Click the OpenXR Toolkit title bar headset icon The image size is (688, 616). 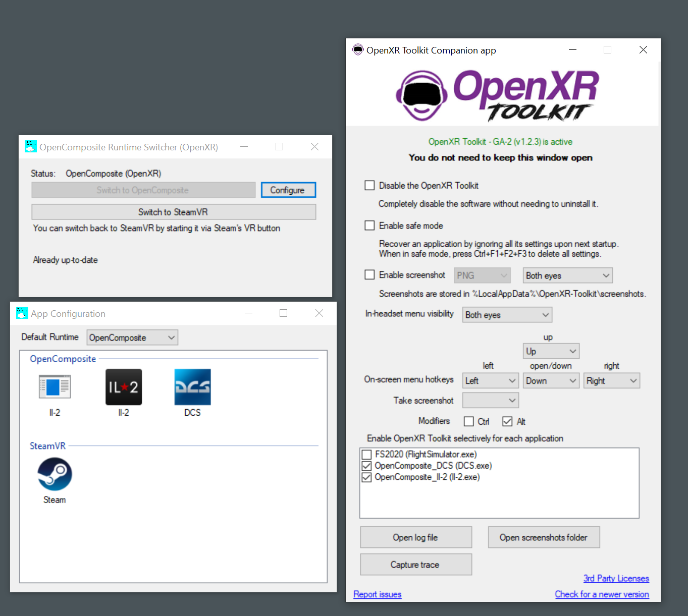point(358,50)
